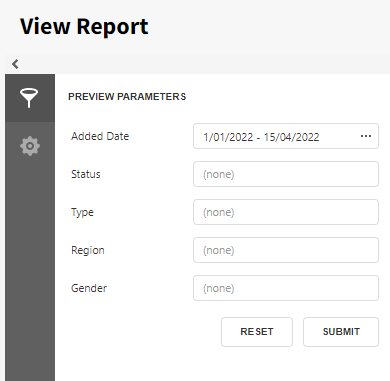Click the Gender label
Screen dimensions: 390x381
click(89, 288)
